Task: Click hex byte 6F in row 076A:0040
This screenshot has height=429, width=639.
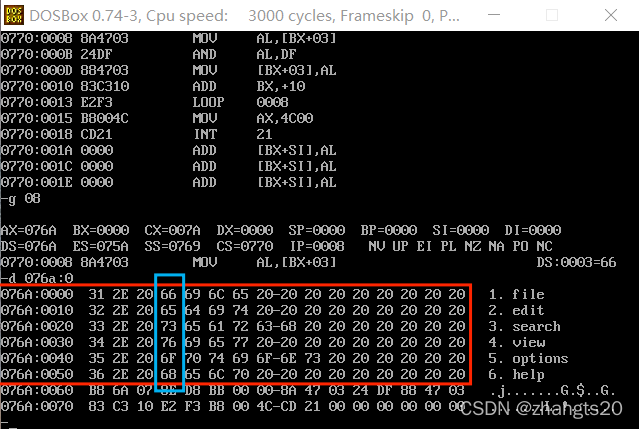Action: [x=169, y=358]
